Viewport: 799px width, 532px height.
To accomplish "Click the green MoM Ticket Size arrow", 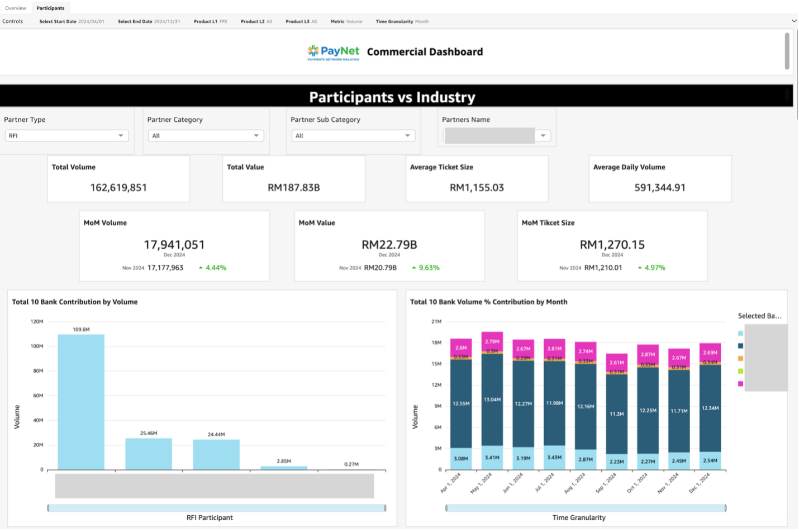I will [x=640, y=268].
